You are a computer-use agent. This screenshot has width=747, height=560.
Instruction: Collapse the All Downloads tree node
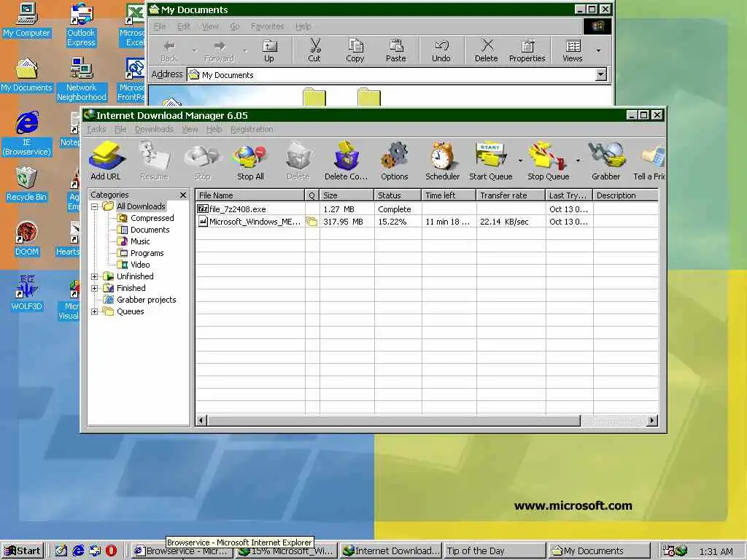point(94,206)
